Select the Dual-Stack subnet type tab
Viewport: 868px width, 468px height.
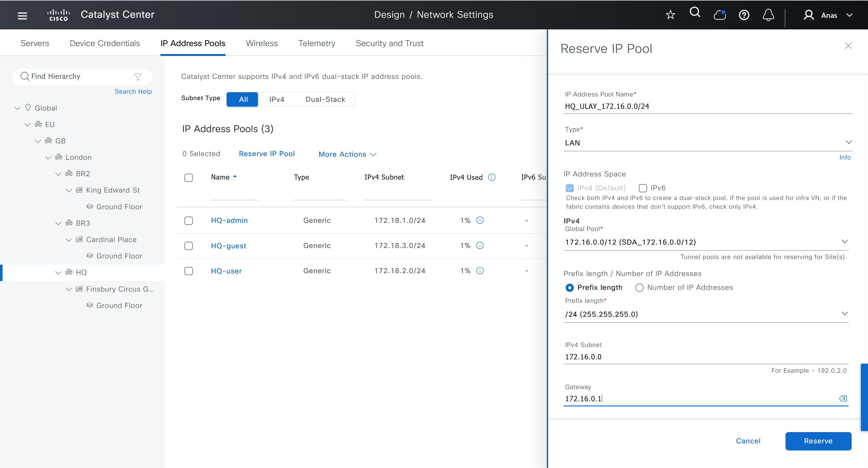tap(325, 100)
